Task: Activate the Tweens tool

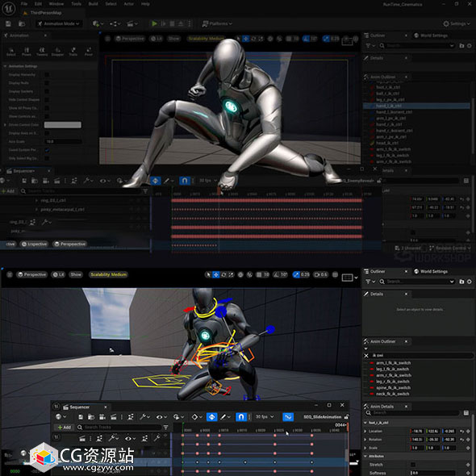Action: point(42,52)
